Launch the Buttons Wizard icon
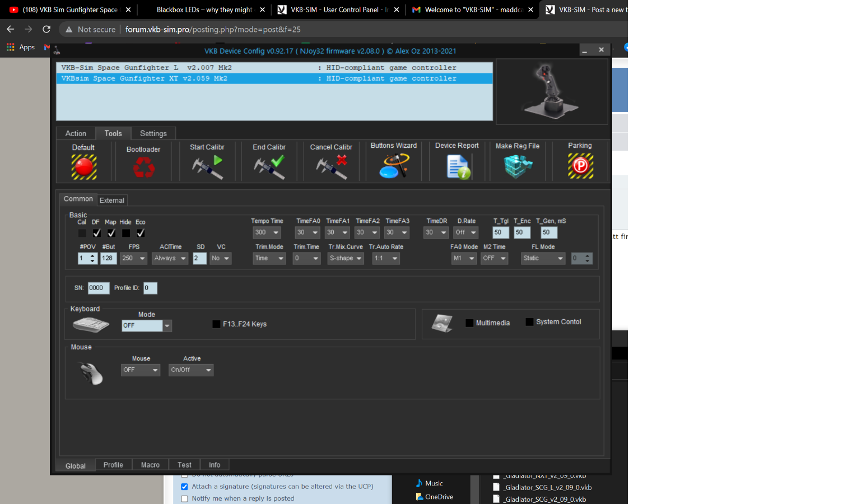 394,166
